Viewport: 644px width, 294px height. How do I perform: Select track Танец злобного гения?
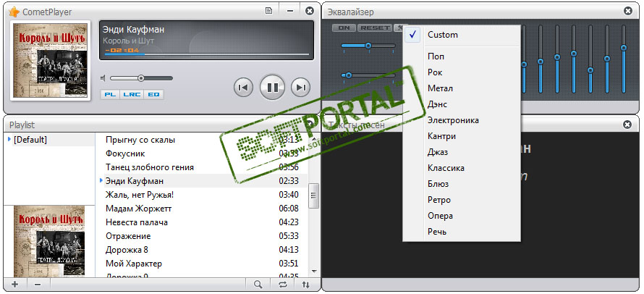pyautogui.click(x=202, y=167)
